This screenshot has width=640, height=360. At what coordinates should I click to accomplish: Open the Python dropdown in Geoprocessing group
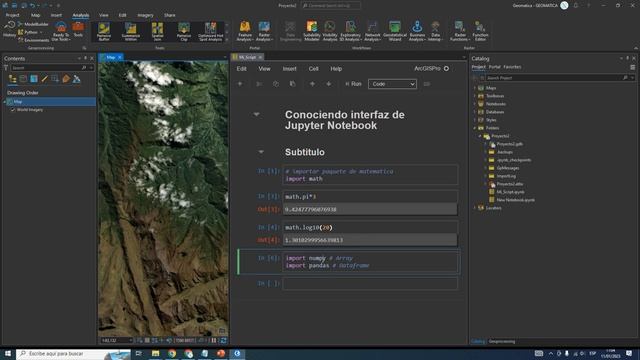(31, 32)
